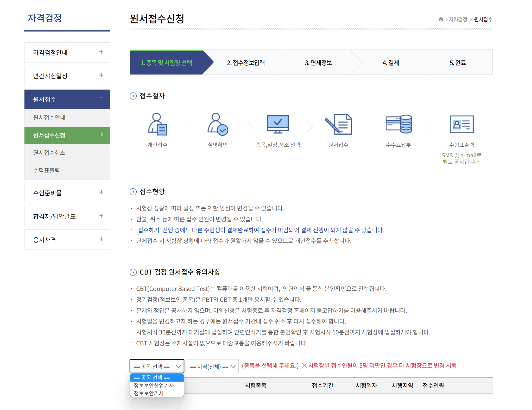Viewport: 532px width, 410px height.
Task: Click the monitor checkmark icon for 종목 선택
Action: [278, 124]
